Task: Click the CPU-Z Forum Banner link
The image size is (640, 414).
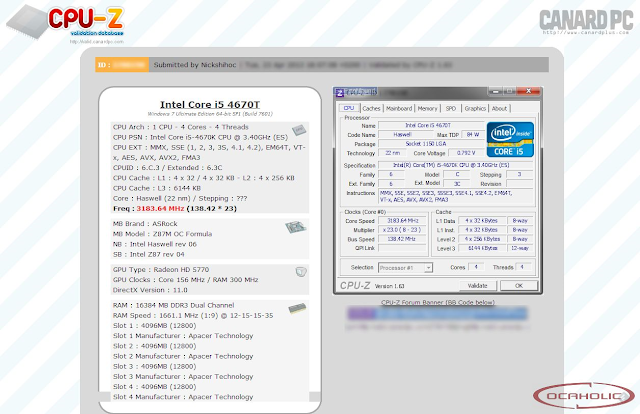Action: point(438,303)
